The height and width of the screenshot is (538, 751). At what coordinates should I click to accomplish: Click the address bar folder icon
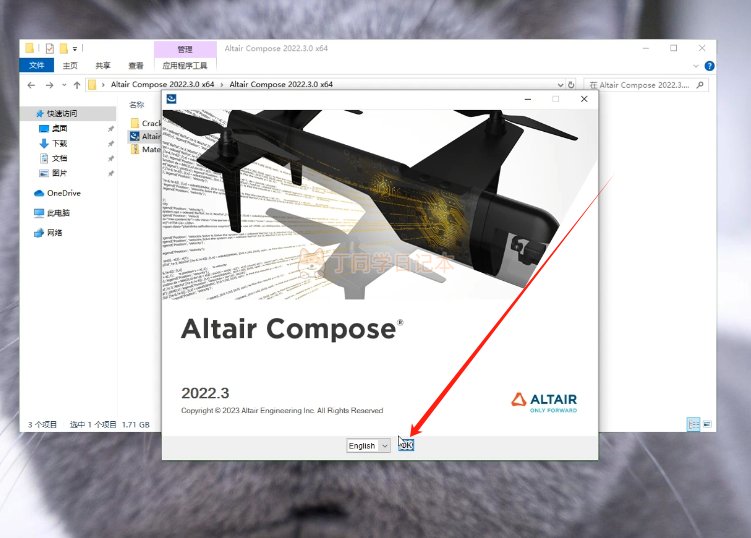[x=92, y=85]
